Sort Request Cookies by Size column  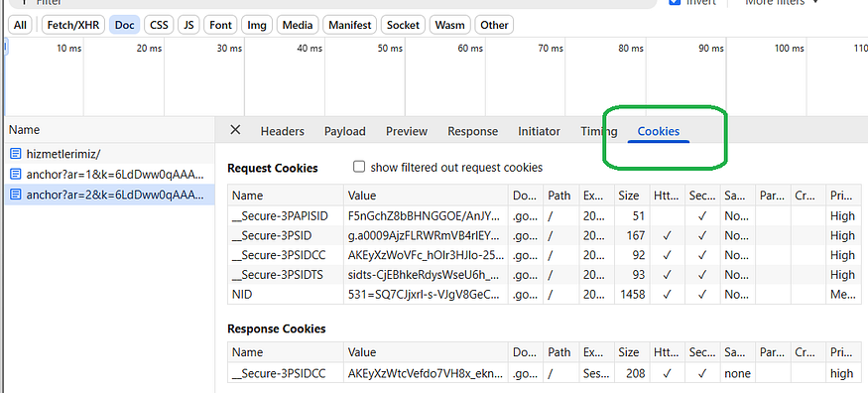632,196
